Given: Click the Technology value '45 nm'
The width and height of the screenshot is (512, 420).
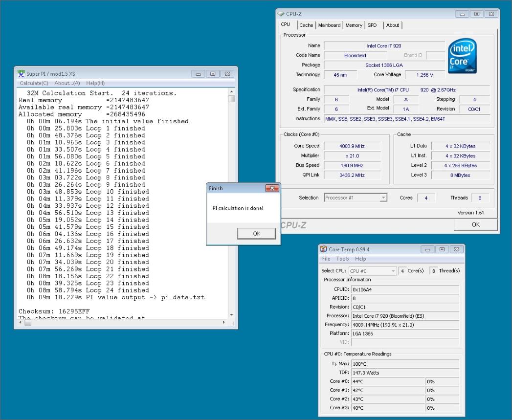Looking at the screenshot, I should pos(340,75).
